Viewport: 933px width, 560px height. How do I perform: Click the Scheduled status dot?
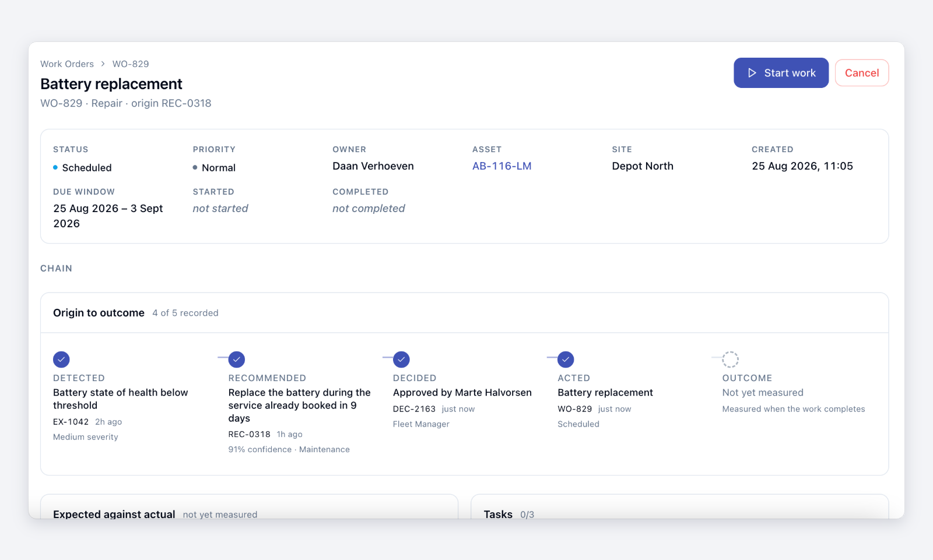55,167
